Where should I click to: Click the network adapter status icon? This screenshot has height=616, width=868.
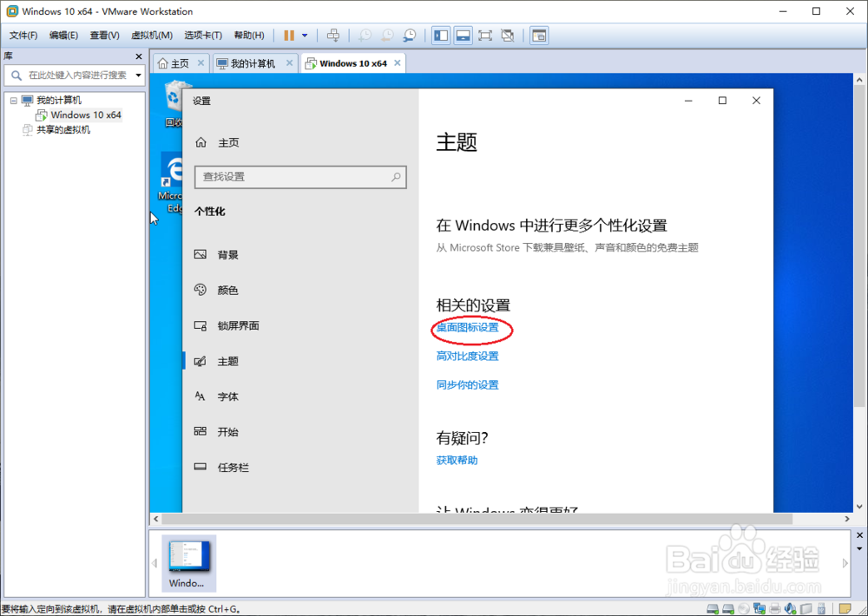[x=759, y=609]
